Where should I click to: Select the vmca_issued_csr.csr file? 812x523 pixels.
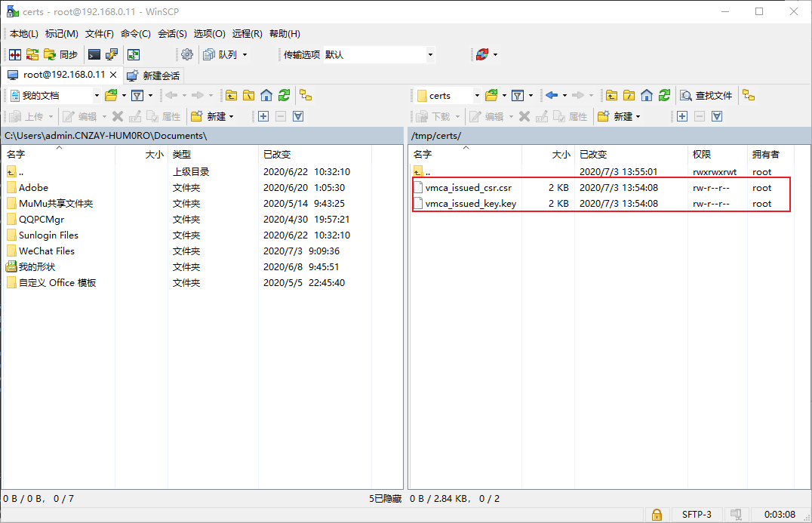point(468,188)
